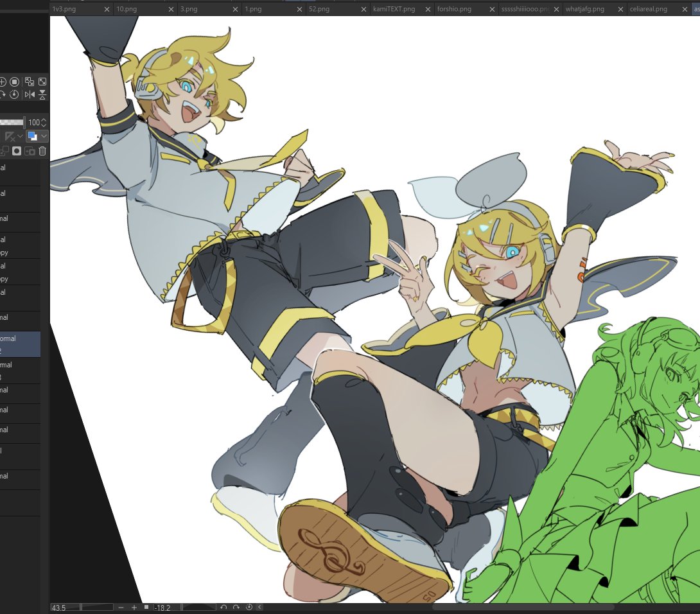Close the 3.png tab
This screenshot has width=700, height=614.
click(235, 10)
